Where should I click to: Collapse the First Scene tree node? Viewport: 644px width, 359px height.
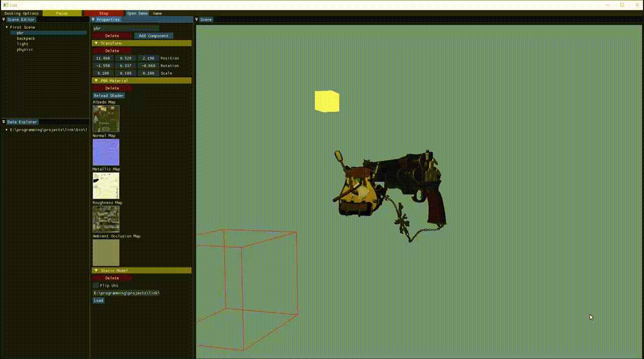pyautogui.click(x=7, y=27)
